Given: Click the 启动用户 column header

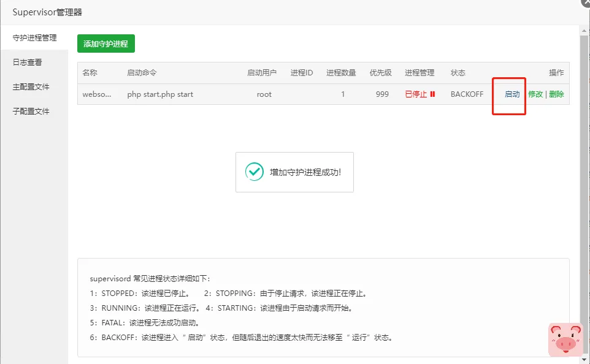Looking at the screenshot, I should pyautogui.click(x=262, y=72).
